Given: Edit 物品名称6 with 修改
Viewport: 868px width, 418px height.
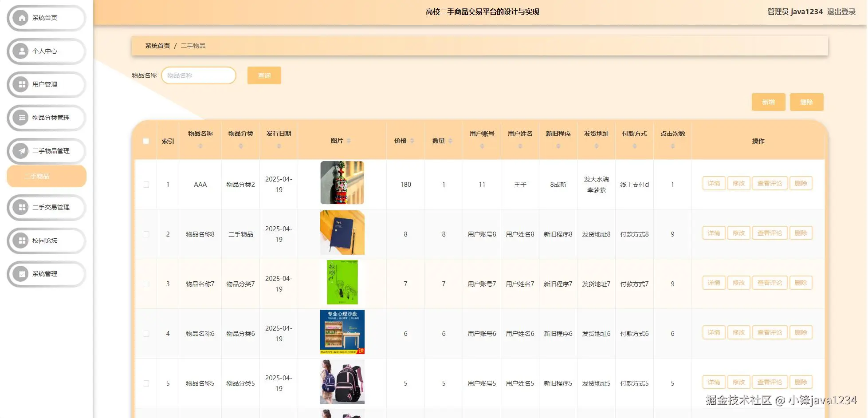Looking at the screenshot, I should 739,332.
